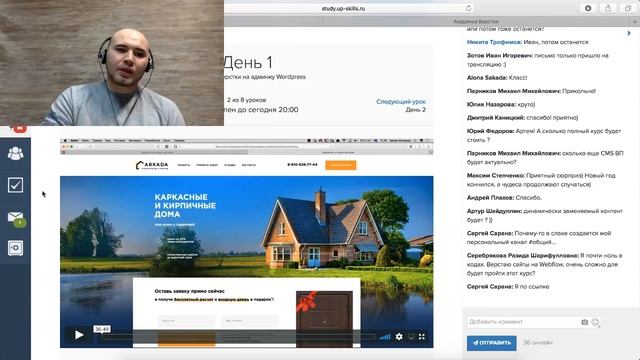Click Зотов Иван Игоревич name in chat
This screenshot has height=360, width=640.
click(x=500, y=56)
